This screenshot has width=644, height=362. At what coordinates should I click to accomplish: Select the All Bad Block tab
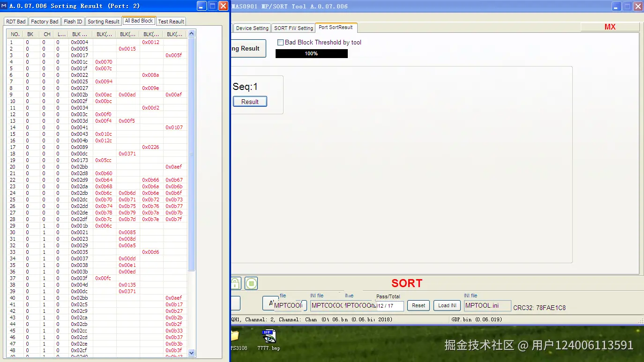pyautogui.click(x=138, y=21)
